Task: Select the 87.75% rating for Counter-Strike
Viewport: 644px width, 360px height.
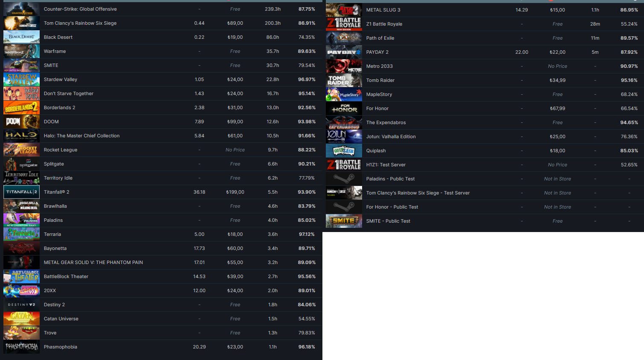Action: pyautogui.click(x=307, y=9)
